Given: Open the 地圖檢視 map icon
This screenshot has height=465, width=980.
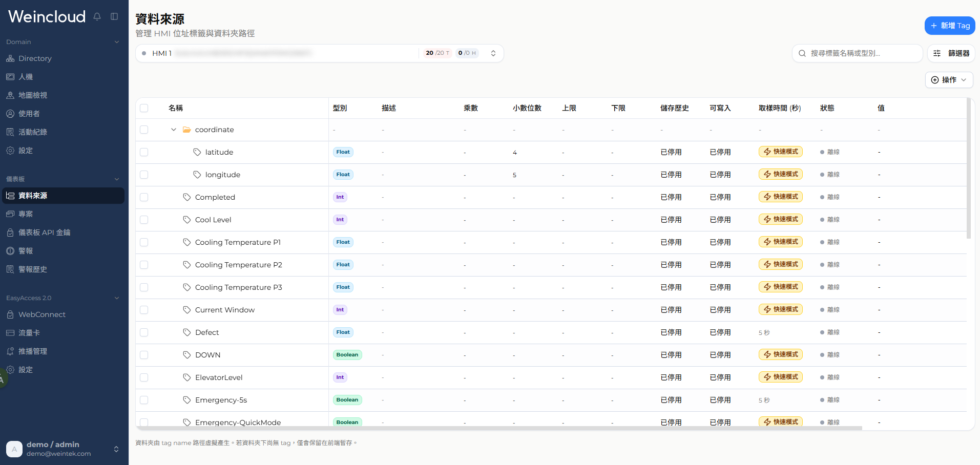Looking at the screenshot, I should click(x=10, y=95).
